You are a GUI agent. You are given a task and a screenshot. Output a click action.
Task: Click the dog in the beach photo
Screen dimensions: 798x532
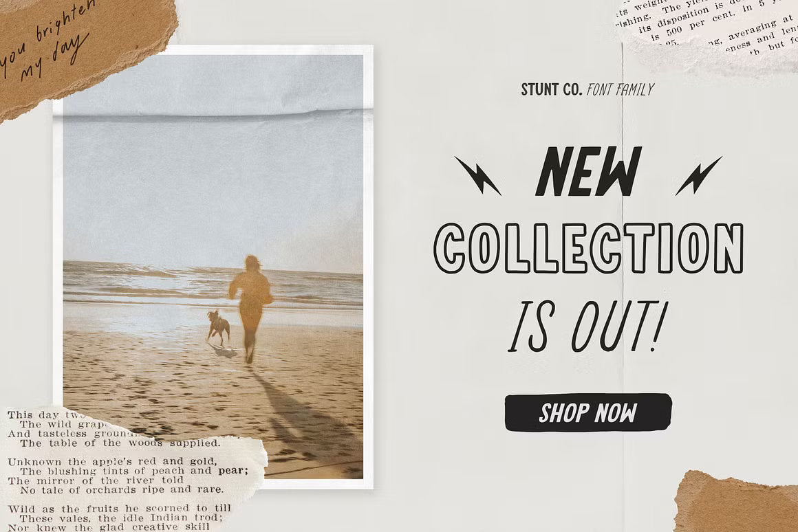point(218,326)
